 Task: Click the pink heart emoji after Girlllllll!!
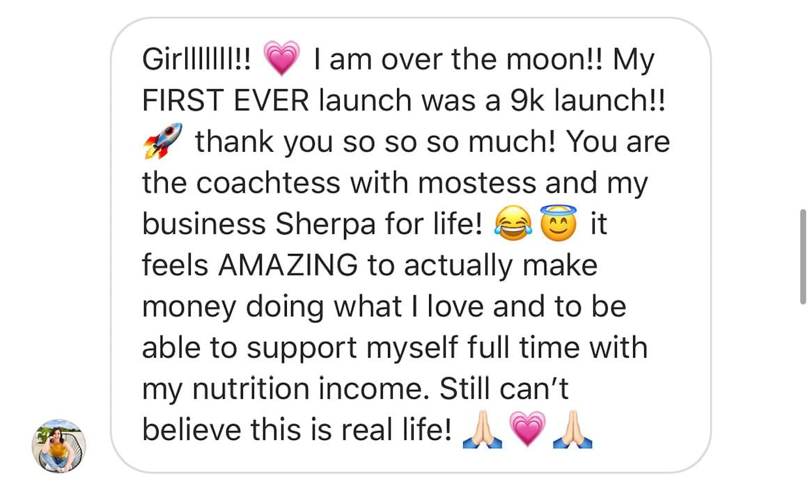point(282,58)
